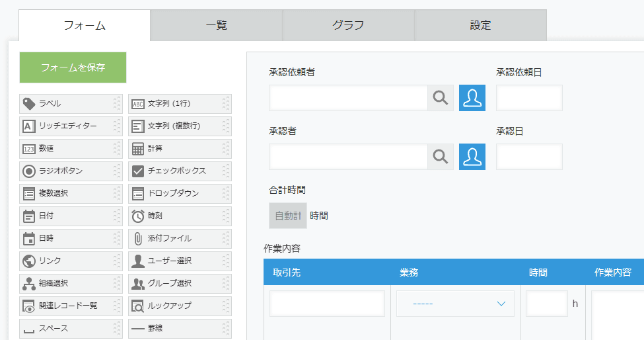The image size is (644, 340).
Task: Select the 組織選択 icon
Action: [x=29, y=284]
